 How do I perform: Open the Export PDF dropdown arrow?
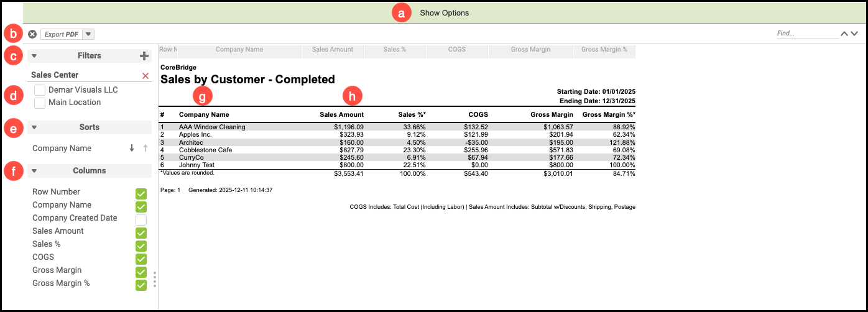(88, 34)
